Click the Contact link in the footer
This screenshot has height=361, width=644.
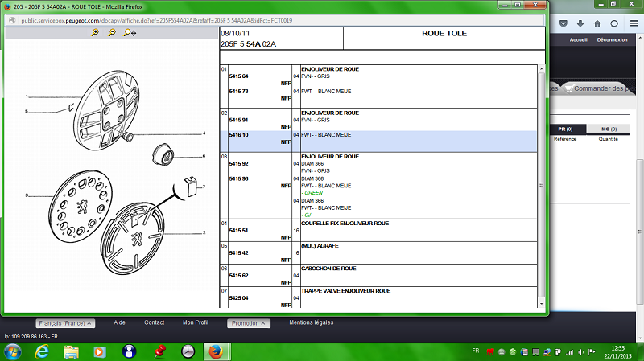154,322
